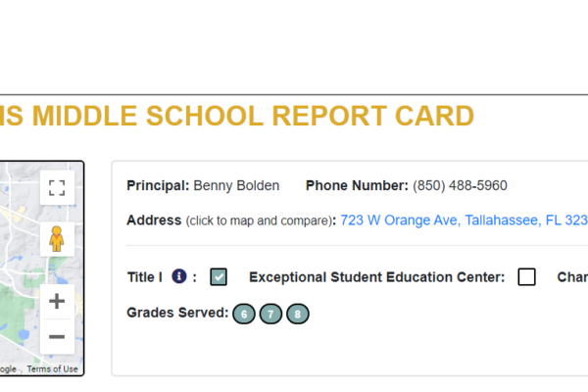Click the phone number (850) 488-5960
Image resolution: width=588 pixels, height=392 pixels.
[x=460, y=185]
